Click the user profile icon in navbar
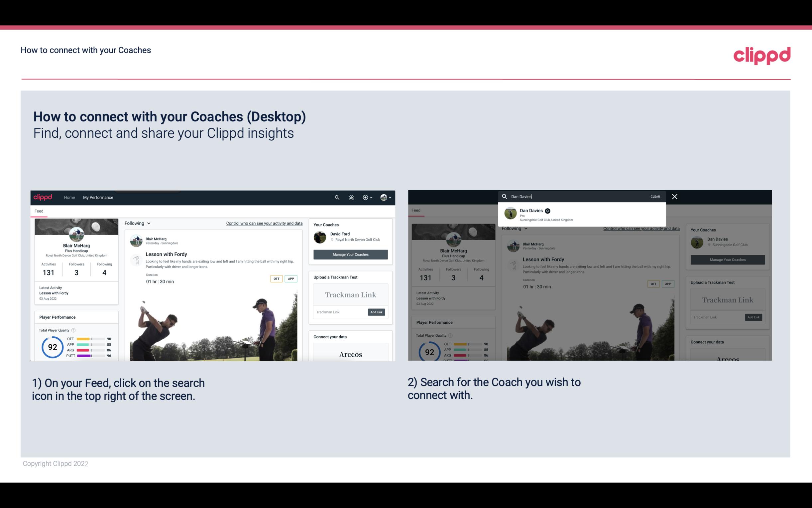 384,197
